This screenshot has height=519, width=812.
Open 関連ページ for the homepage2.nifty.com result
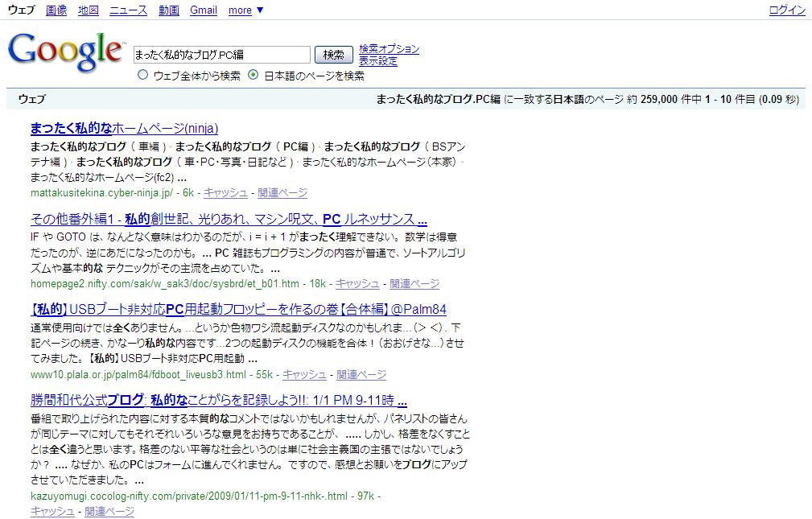click(414, 283)
